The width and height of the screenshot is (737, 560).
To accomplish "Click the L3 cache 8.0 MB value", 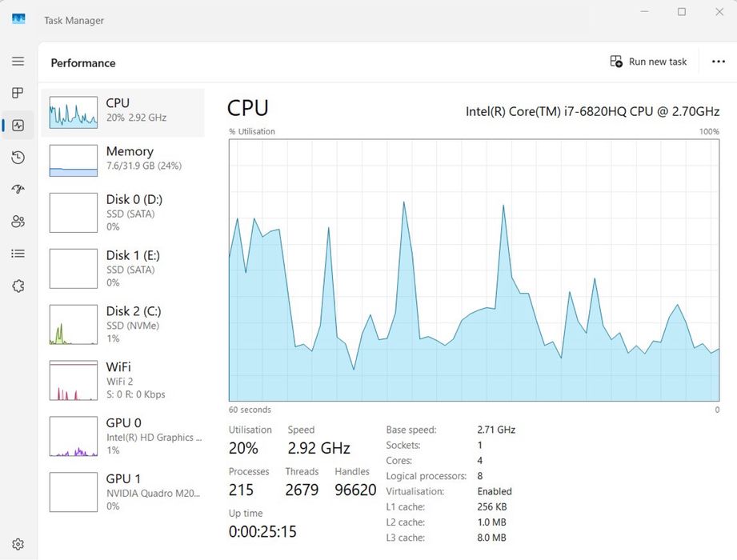I will coord(491,538).
